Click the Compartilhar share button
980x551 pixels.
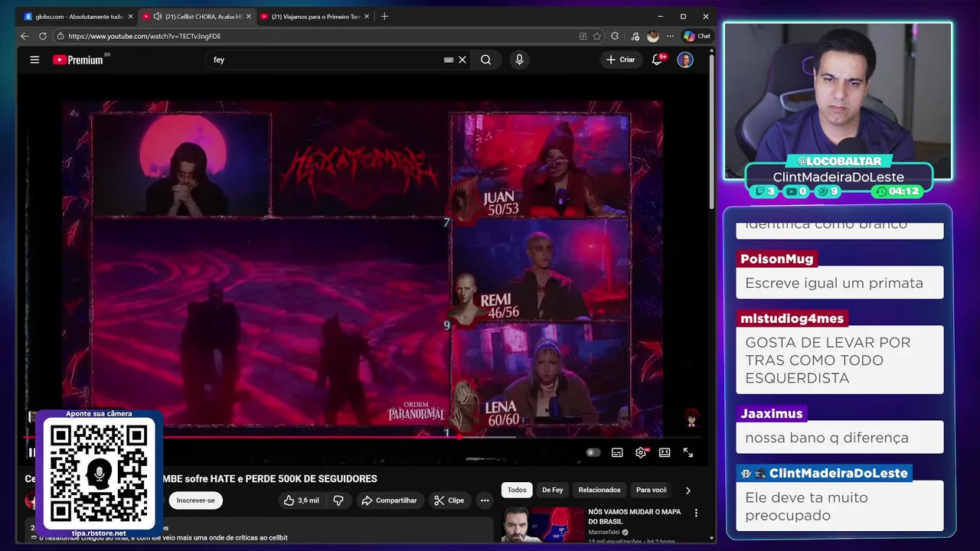[x=389, y=500]
